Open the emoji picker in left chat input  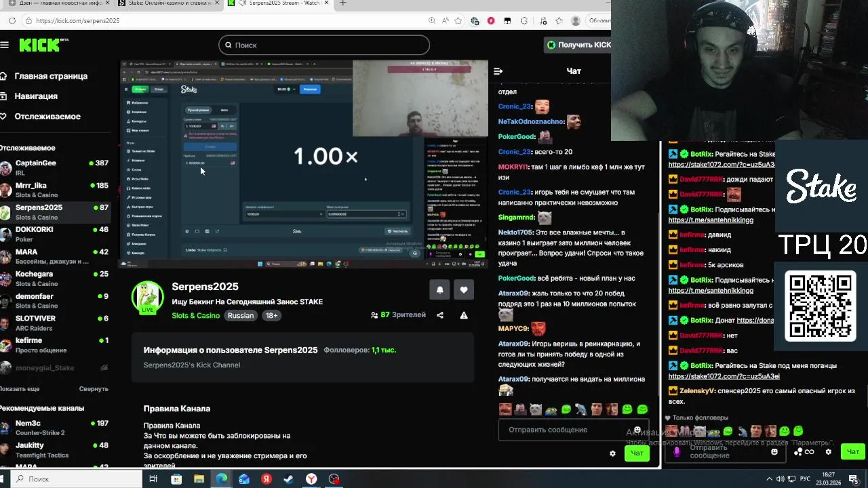[637, 430]
